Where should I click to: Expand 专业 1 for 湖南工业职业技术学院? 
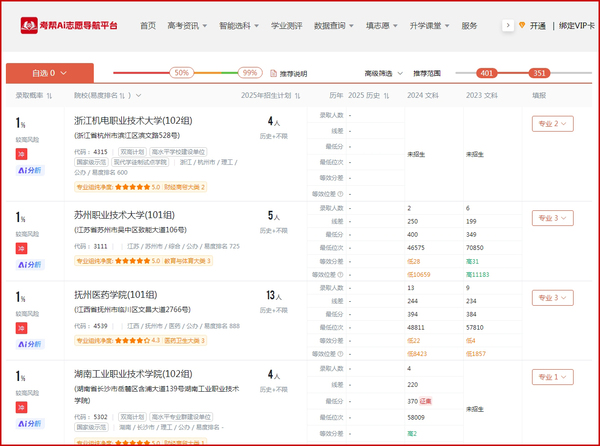[x=551, y=377]
